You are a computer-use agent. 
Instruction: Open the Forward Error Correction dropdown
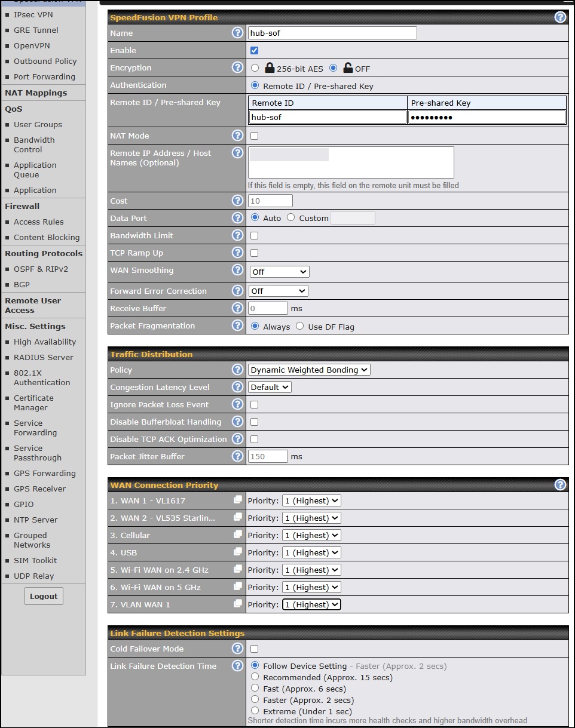coord(279,291)
